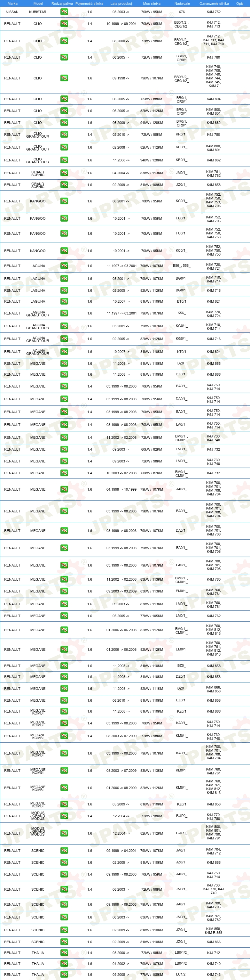
Task: Click fuel icon in Megane EZ0/1_ row
Action: tap(64, 700)
